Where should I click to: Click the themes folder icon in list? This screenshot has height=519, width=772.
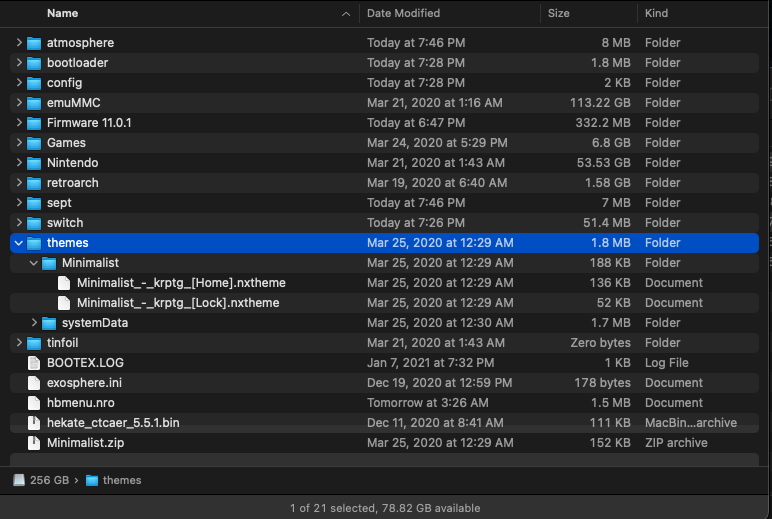(x=33, y=243)
